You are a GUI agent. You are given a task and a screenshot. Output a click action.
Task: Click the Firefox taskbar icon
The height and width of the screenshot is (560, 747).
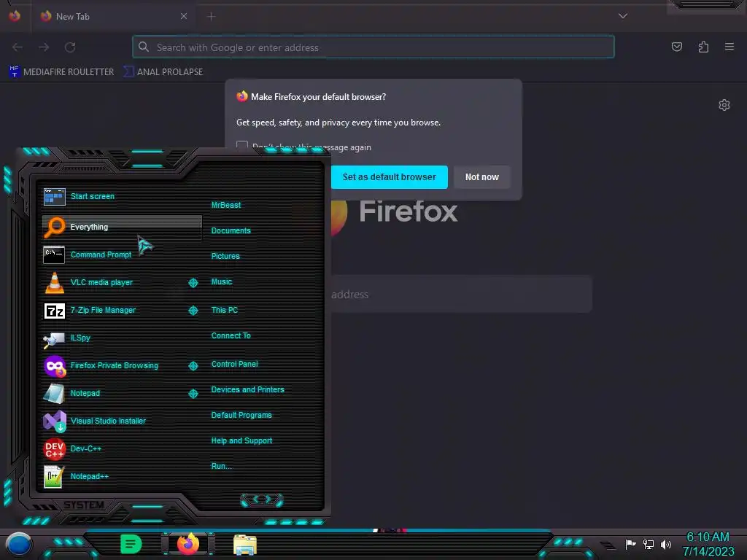pyautogui.click(x=188, y=544)
